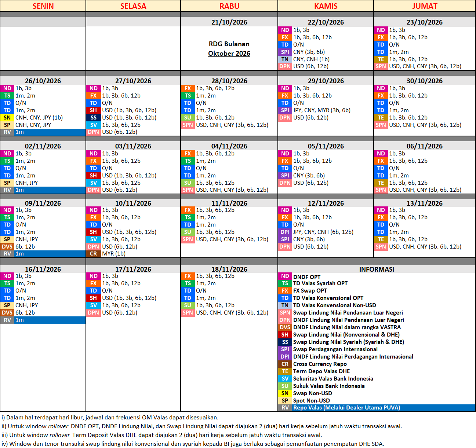Viewport: 476px width, 448px height.
Task: Click the pink ND badge beside DNDF OPT
Action: [x=285, y=276]
